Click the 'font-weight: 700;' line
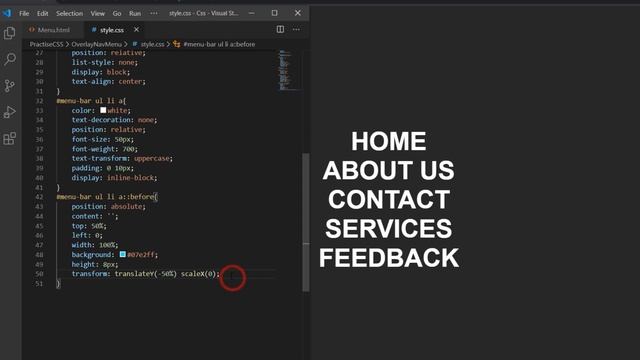 click(105, 149)
